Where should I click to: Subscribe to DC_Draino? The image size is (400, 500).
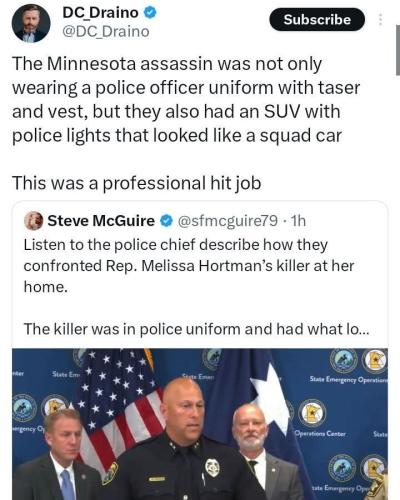pos(317,20)
